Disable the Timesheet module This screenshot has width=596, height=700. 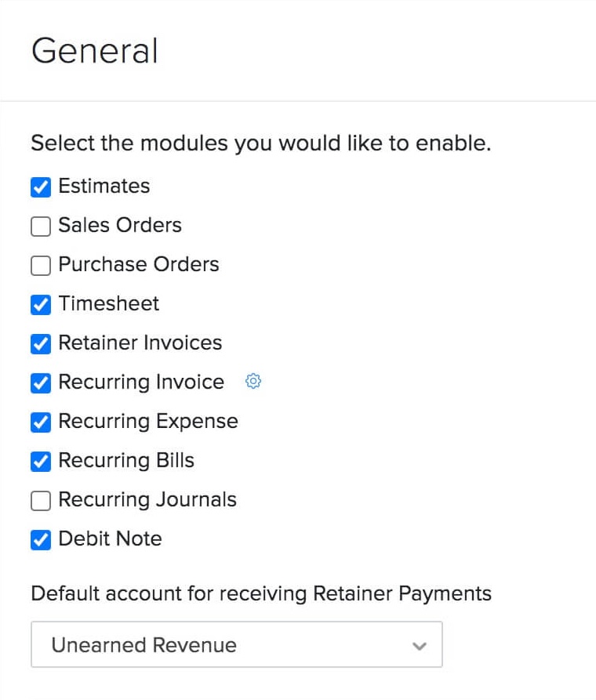(39, 304)
